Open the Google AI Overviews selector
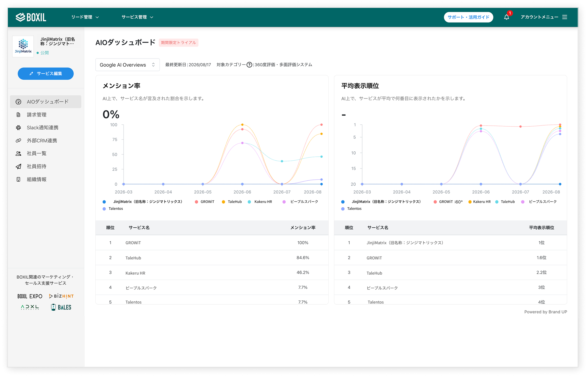Viewport: 588px width, 377px height. [127, 65]
